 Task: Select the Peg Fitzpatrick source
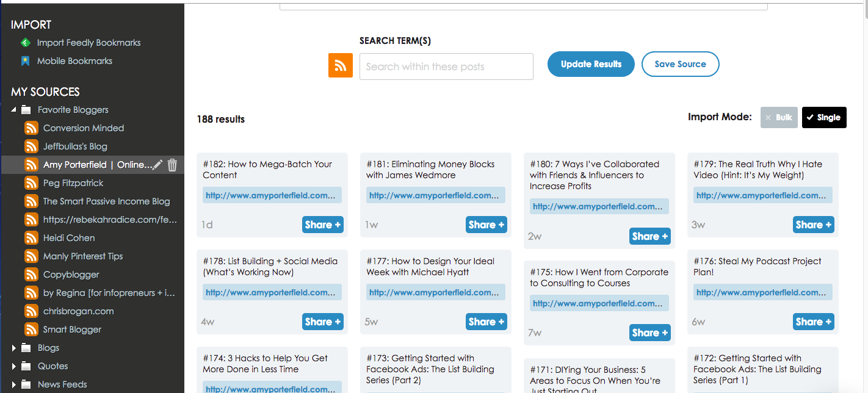(x=73, y=183)
